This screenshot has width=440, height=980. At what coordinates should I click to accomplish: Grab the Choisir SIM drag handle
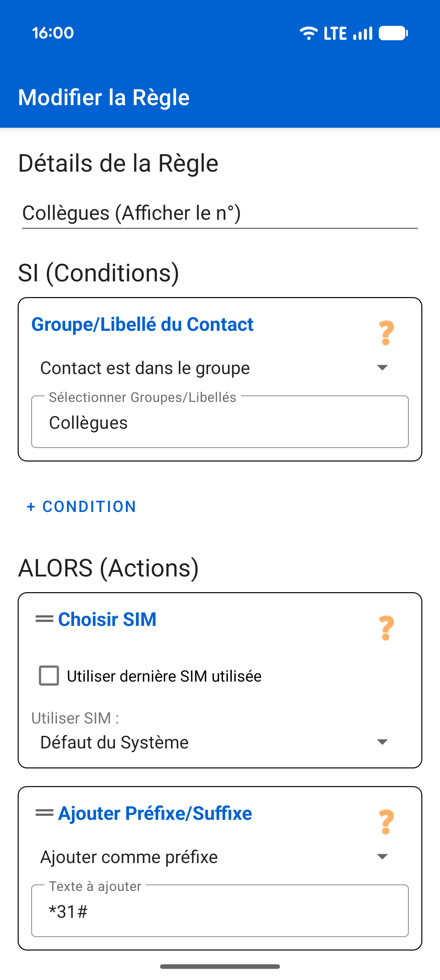44,619
